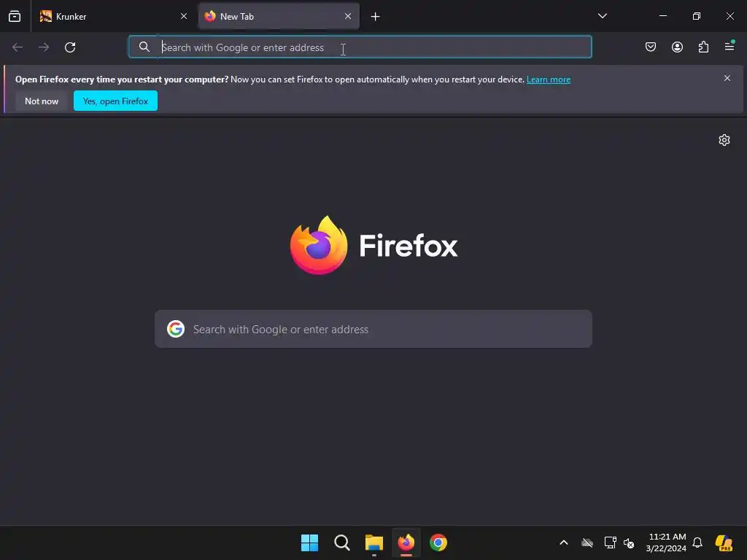Screen dimensions: 747x560
Task: Open network status tray icon
Action: [x=610, y=542]
